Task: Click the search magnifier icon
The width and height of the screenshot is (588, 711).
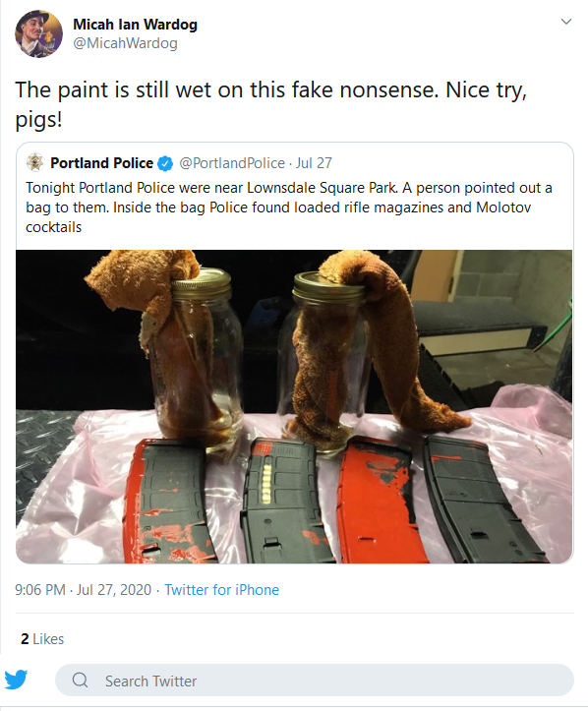Action: tap(81, 681)
